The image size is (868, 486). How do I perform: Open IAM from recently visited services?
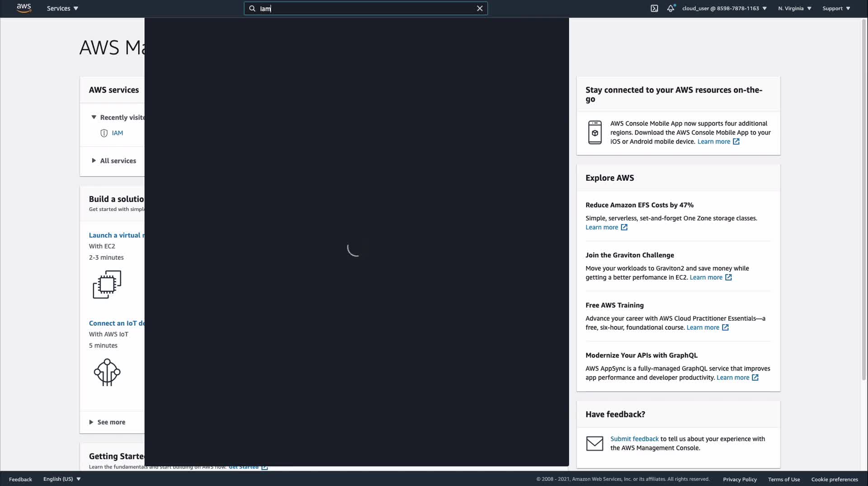click(117, 133)
